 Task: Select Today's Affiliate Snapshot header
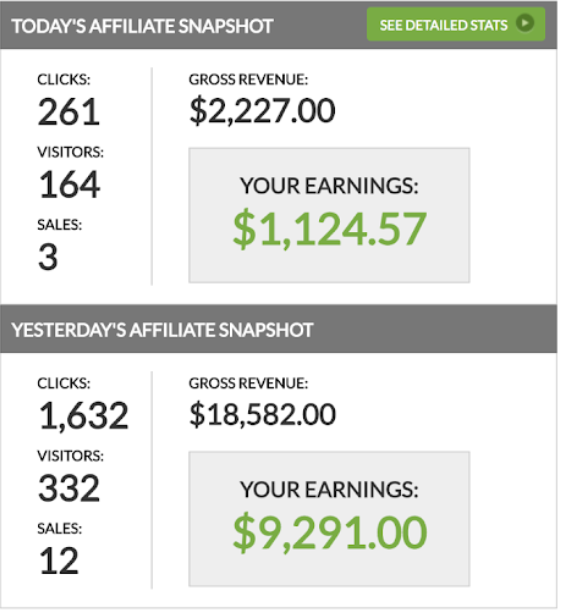[x=142, y=26]
